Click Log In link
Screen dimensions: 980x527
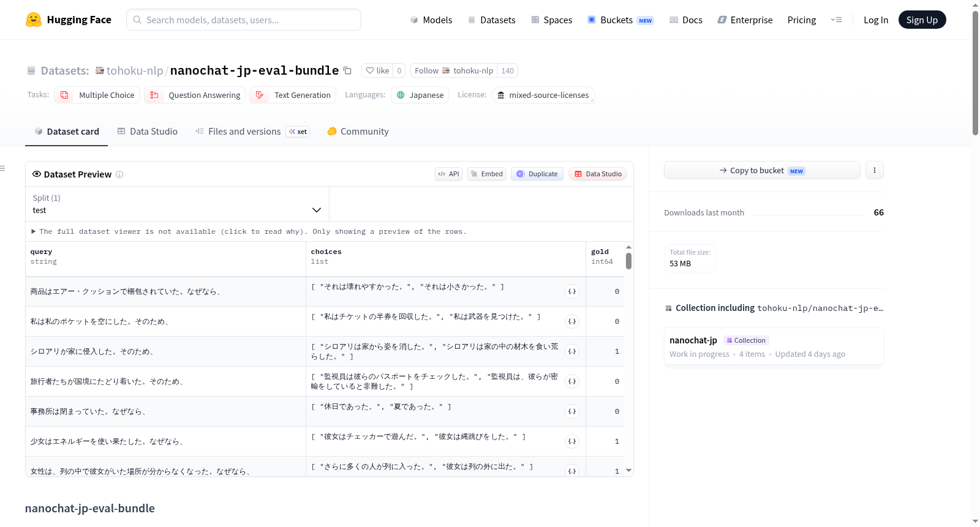[x=876, y=20]
